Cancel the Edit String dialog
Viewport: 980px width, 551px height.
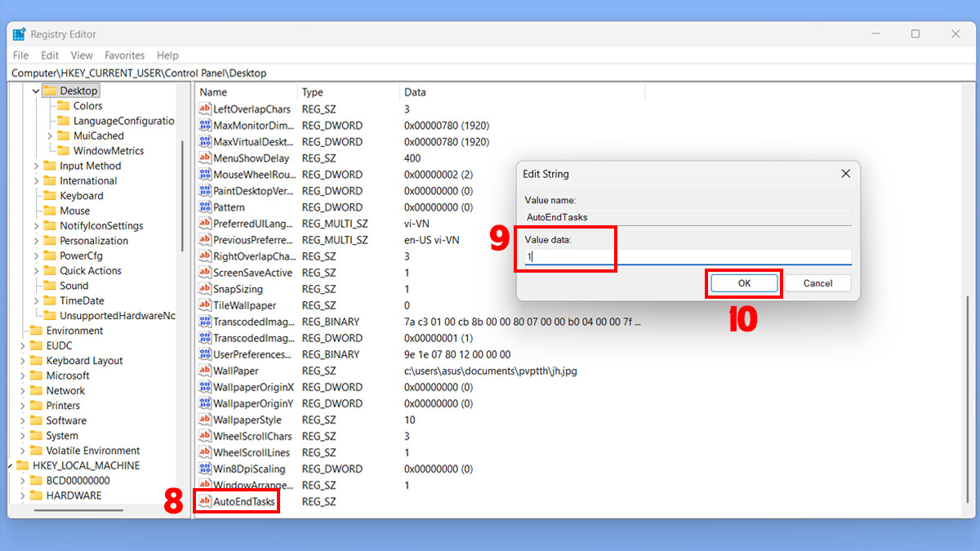817,283
